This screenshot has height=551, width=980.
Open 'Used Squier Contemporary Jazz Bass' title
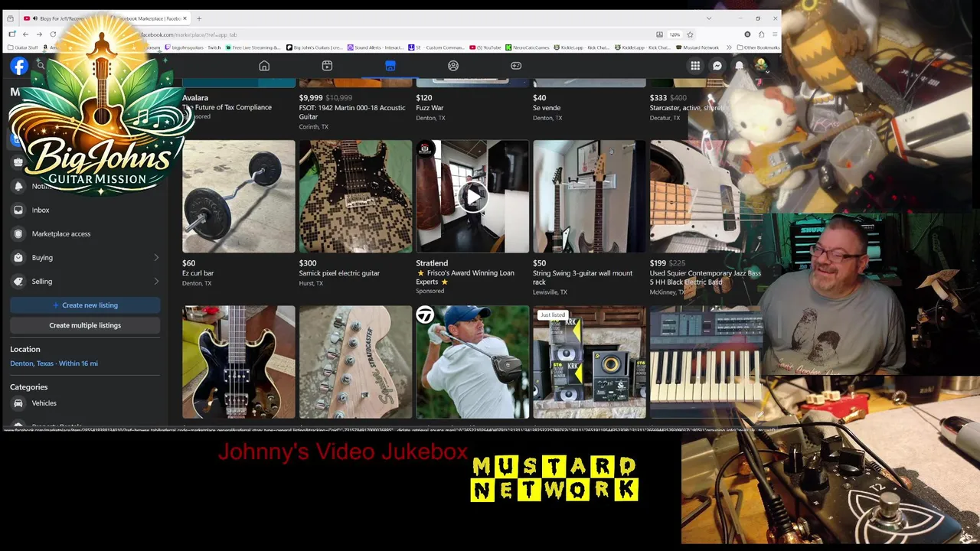point(705,278)
